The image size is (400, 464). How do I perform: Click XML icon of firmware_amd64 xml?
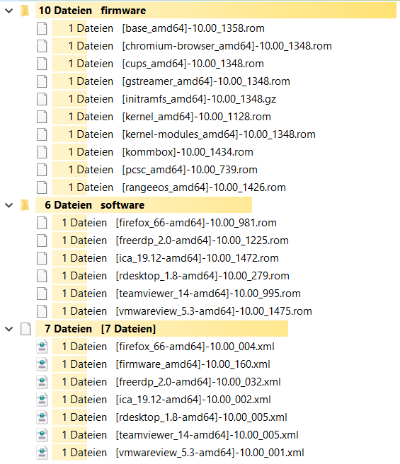click(x=42, y=364)
